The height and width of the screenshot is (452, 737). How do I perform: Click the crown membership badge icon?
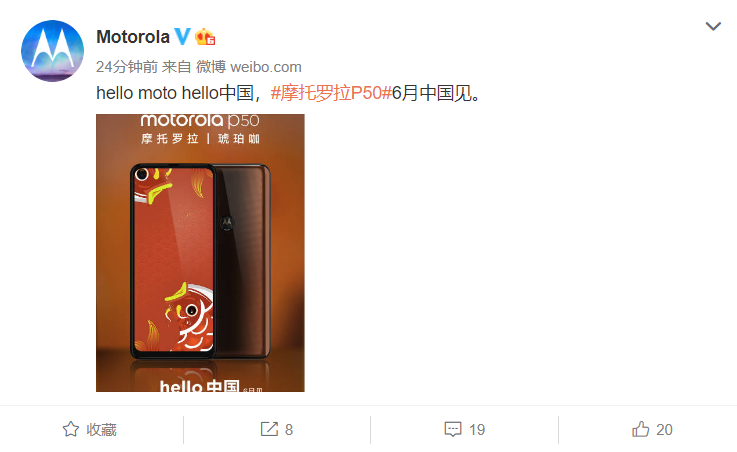[205, 37]
